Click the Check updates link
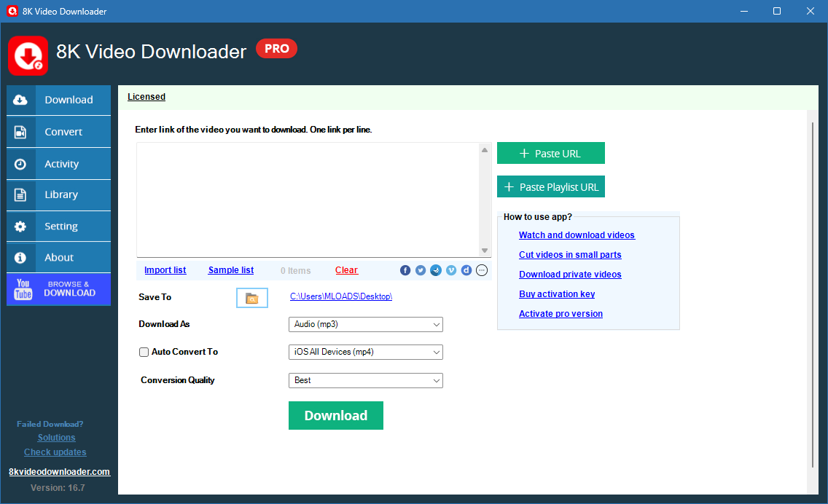The width and height of the screenshot is (828, 504). click(x=55, y=452)
